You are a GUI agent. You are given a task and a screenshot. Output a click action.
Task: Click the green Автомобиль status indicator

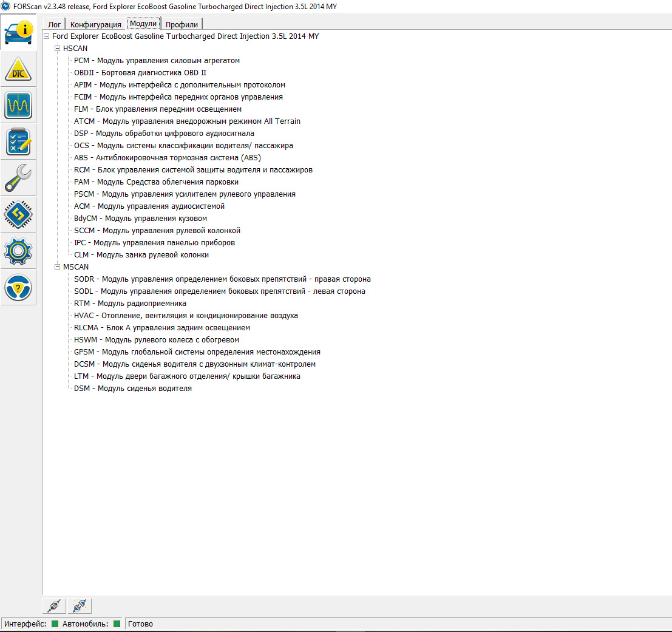(x=117, y=624)
